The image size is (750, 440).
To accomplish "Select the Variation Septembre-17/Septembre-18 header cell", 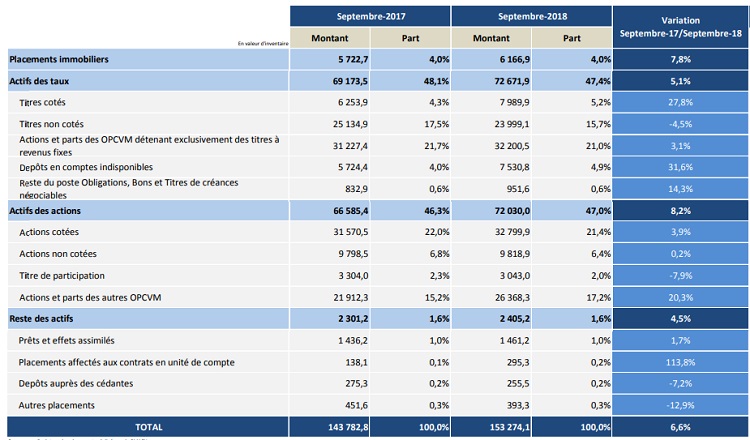I will 680,27.
